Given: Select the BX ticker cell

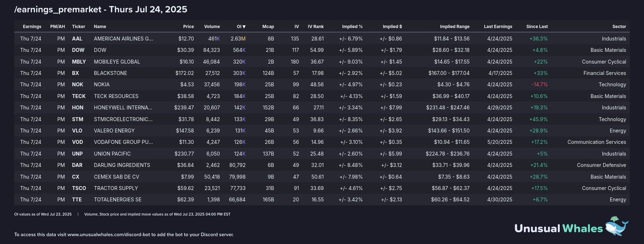Looking at the screenshot, I should 75,73.
